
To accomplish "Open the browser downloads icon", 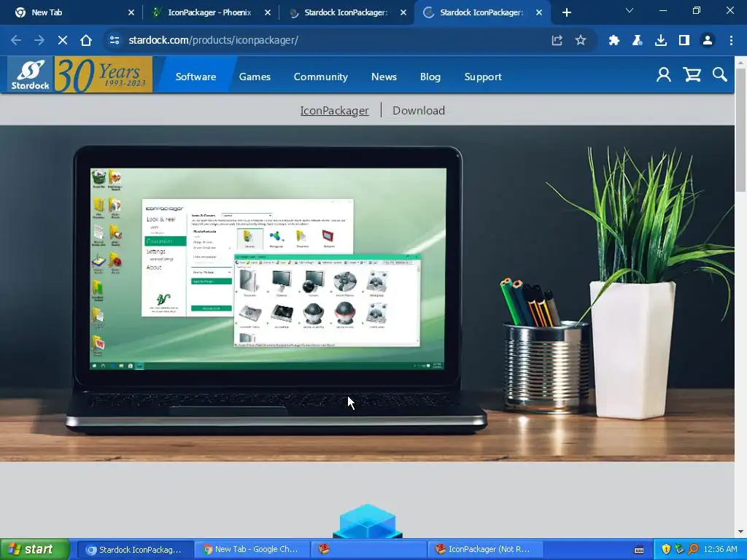I will [661, 41].
